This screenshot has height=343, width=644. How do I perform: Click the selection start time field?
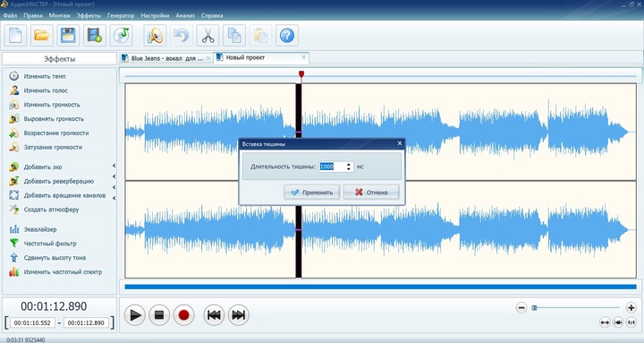tap(32, 322)
